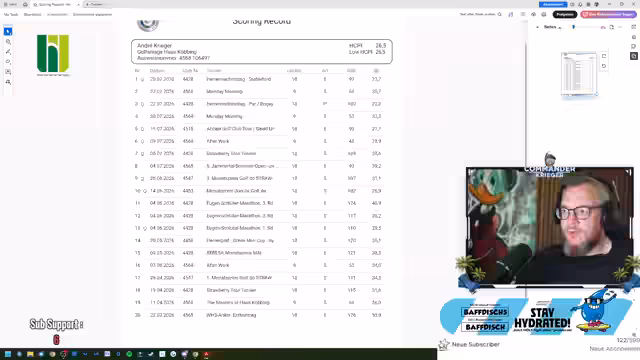The height and width of the screenshot is (360, 640).
Task: Open the notification bell
Action: coord(580,4)
